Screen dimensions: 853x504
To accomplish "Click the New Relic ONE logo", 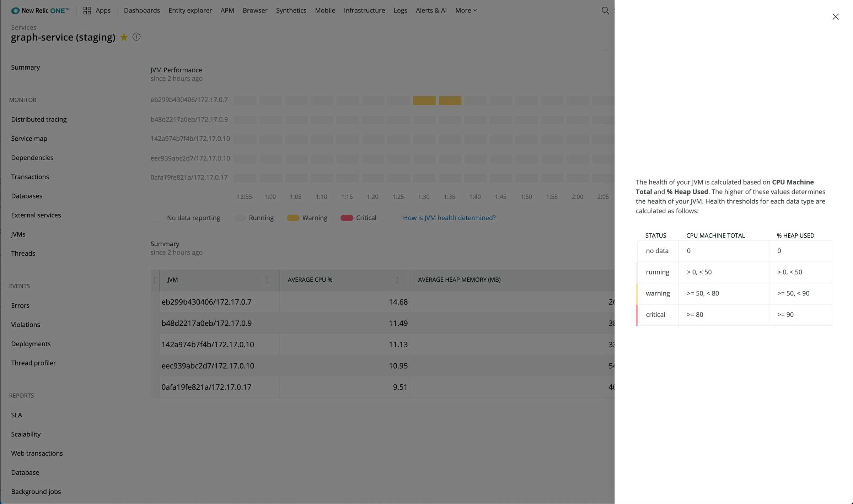I will pyautogui.click(x=40, y=10).
